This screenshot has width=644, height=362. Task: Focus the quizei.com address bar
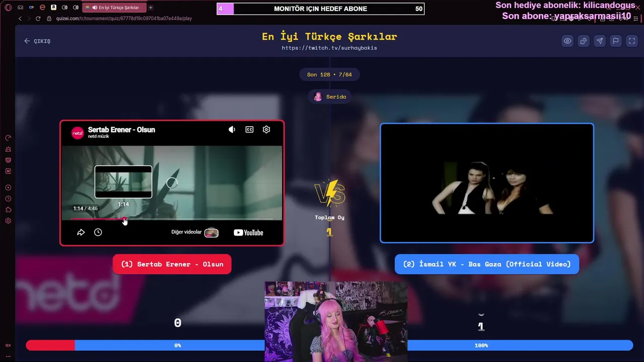coord(124,19)
